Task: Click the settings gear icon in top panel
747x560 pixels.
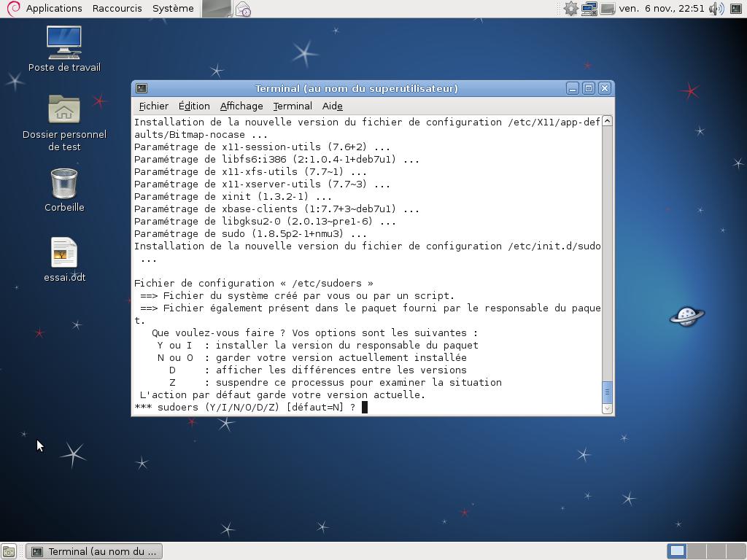Action: click(570, 9)
